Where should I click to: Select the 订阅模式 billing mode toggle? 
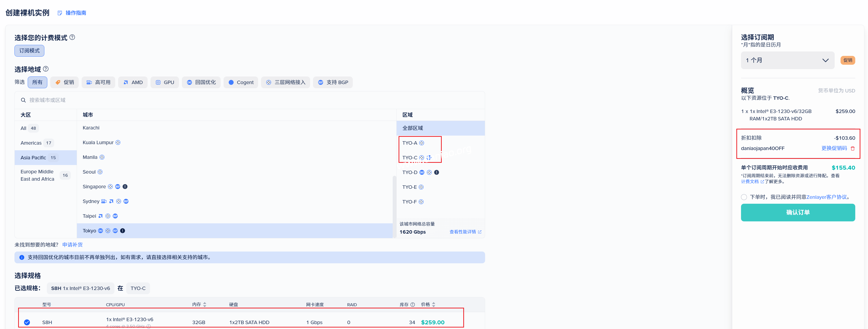click(x=29, y=51)
